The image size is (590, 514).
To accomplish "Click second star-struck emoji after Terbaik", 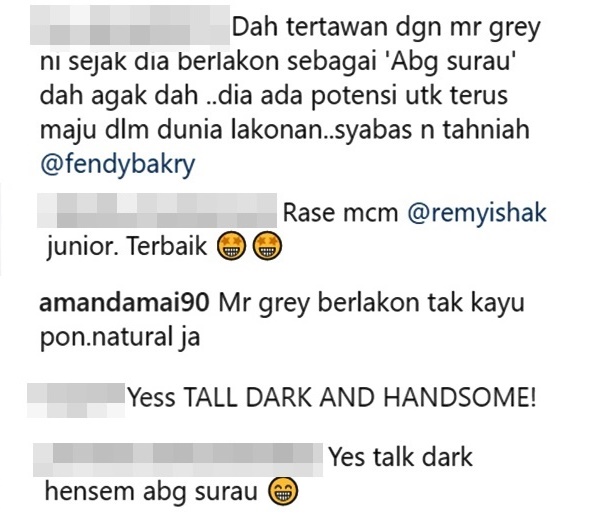I will tap(267, 246).
